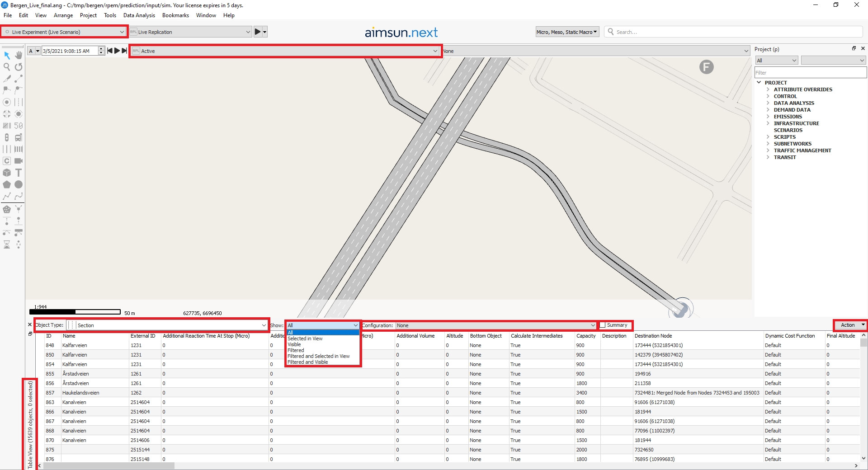868x470 pixels.
Task: Enable the Summary checkbox
Action: pyautogui.click(x=603, y=325)
